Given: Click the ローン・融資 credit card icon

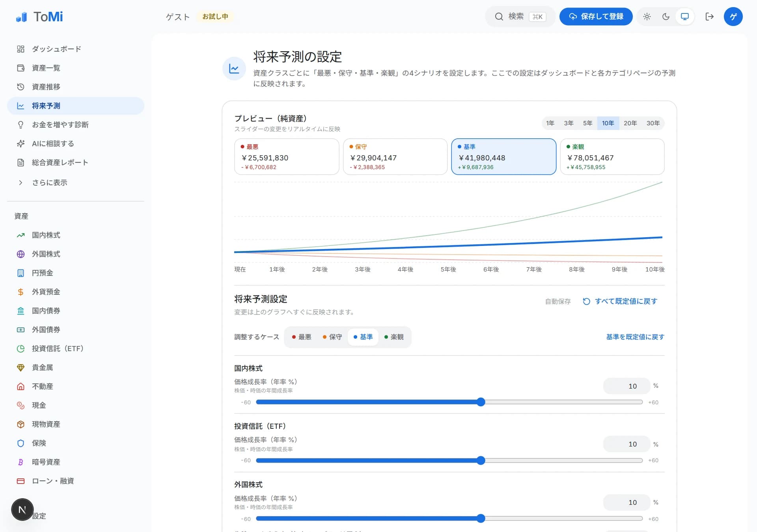Looking at the screenshot, I should 21,481.
